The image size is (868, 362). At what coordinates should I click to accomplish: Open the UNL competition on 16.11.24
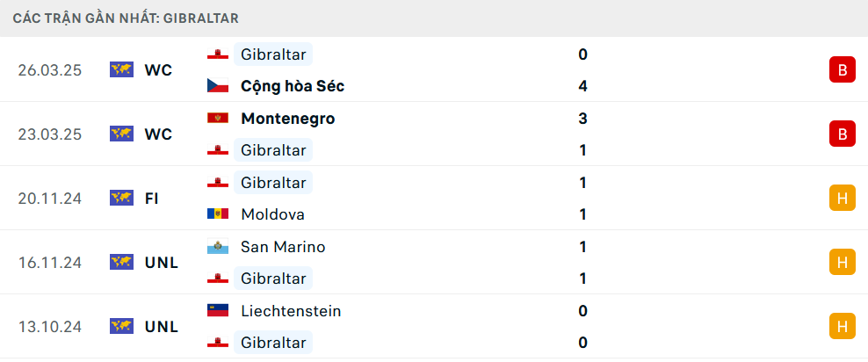162,263
